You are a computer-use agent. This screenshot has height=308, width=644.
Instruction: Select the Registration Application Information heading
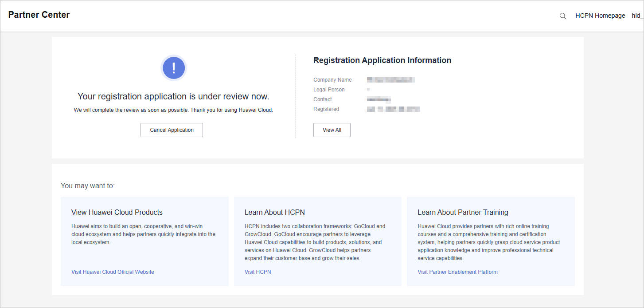[382, 60]
